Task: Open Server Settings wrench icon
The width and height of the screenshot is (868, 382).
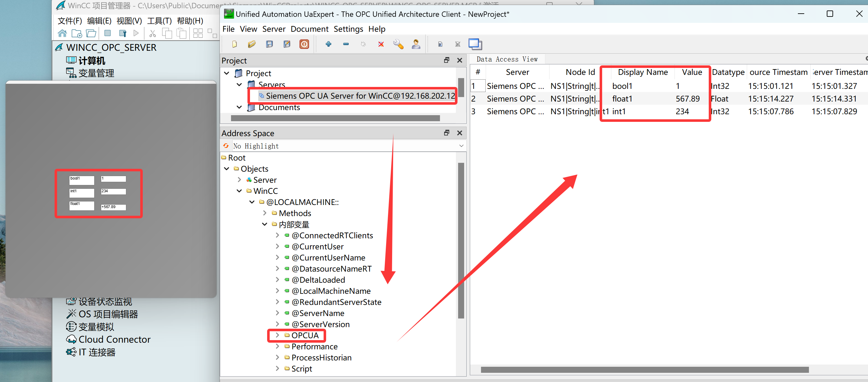Action: point(398,44)
